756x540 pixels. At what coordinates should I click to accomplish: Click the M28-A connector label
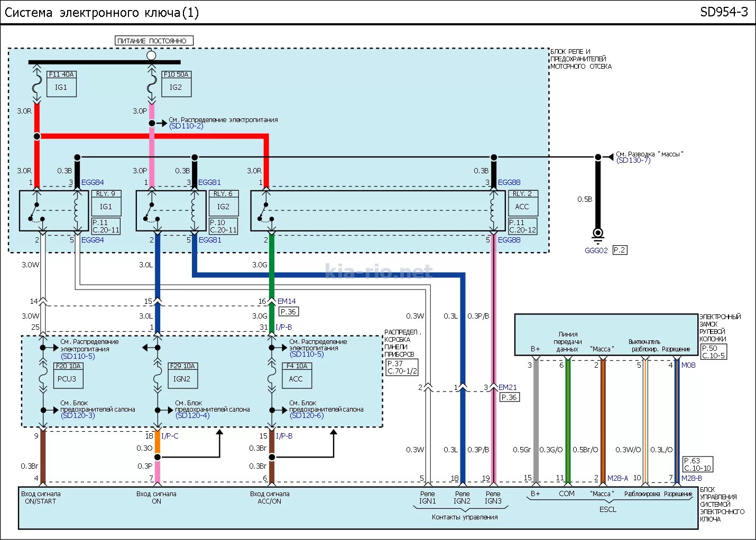click(x=617, y=478)
